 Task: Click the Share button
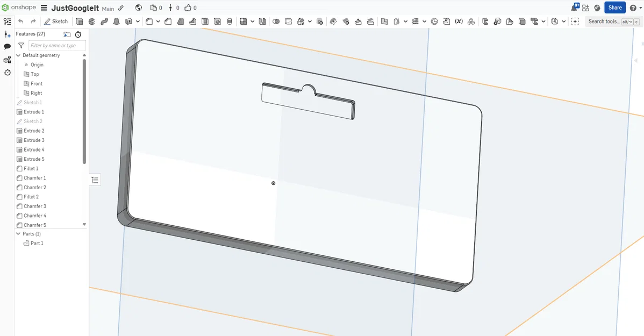[615, 8]
